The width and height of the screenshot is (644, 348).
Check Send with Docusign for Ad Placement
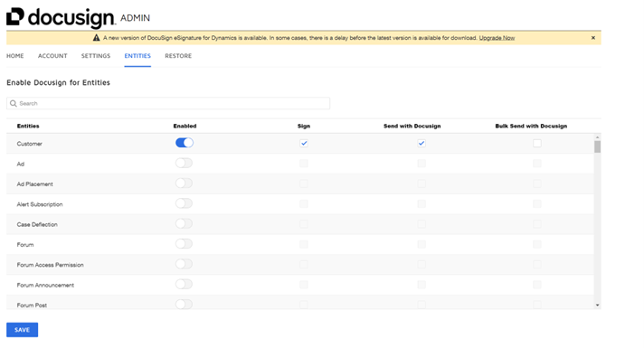[x=421, y=183]
